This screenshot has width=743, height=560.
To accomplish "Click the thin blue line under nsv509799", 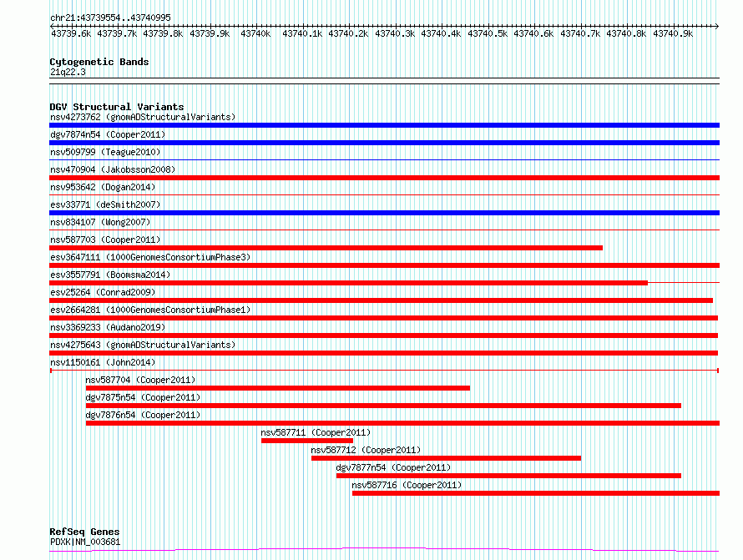I will tap(384, 160).
